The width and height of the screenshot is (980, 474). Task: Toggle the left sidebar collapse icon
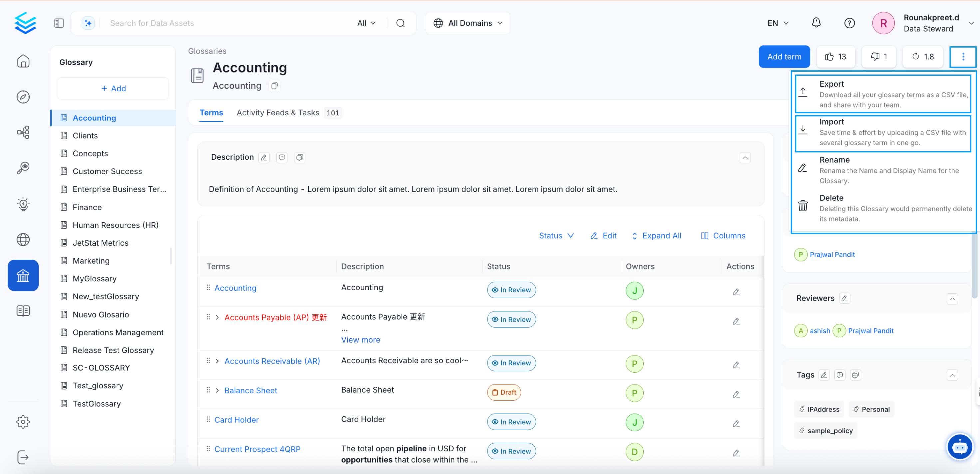pos(59,23)
